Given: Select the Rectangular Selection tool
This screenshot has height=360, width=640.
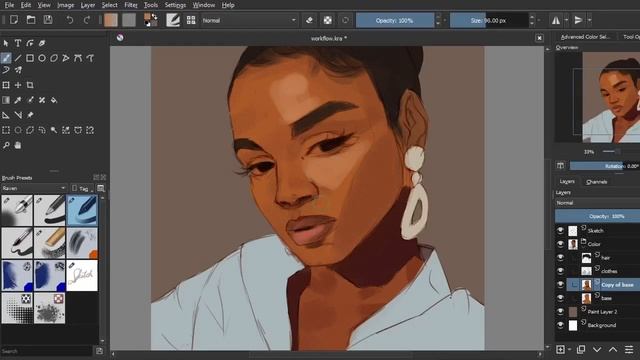Looking at the screenshot, I should coord(6,130).
